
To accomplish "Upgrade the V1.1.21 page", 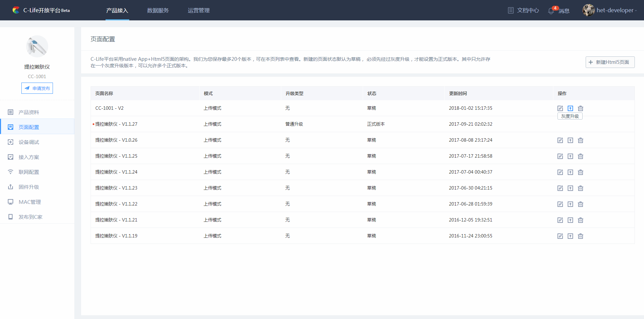I will (570, 220).
